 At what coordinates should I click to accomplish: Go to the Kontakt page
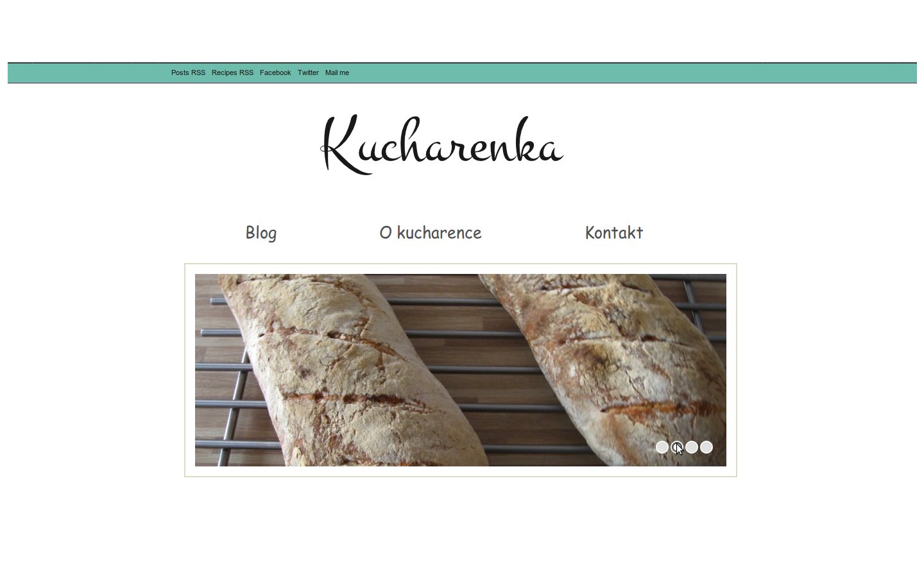[x=614, y=232]
